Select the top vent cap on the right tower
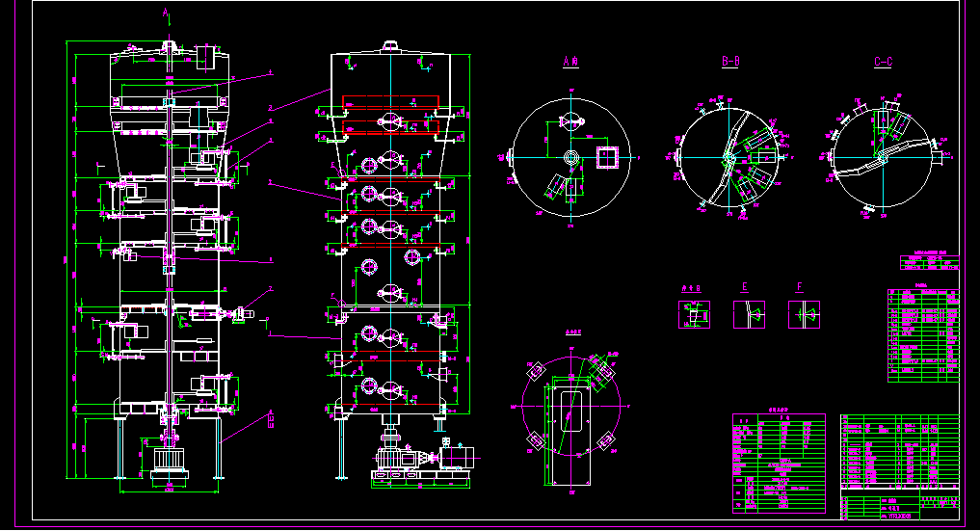The width and height of the screenshot is (980, 531). (390, 45)
